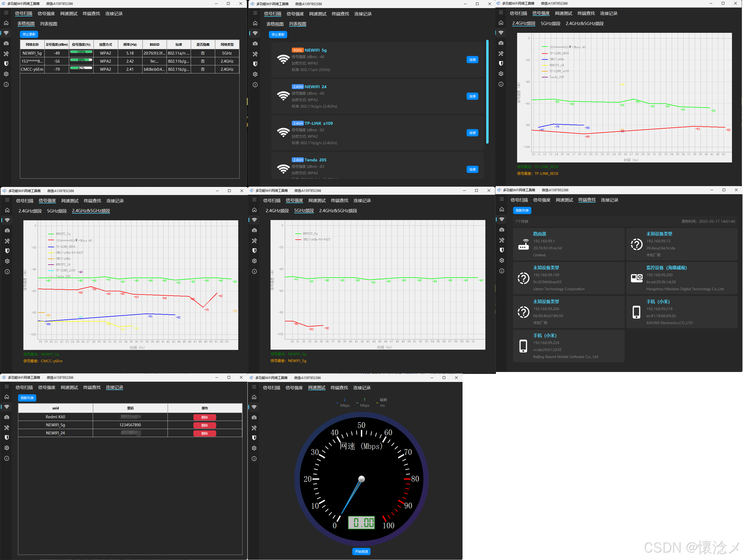Expand hamburger menu in speed test window
Viewport: 743px width, 560px height.
[254, 387]
